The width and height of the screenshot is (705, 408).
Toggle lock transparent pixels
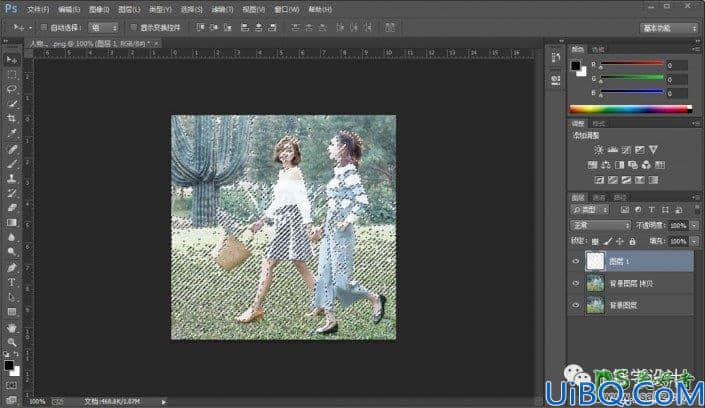click(595, 242)
